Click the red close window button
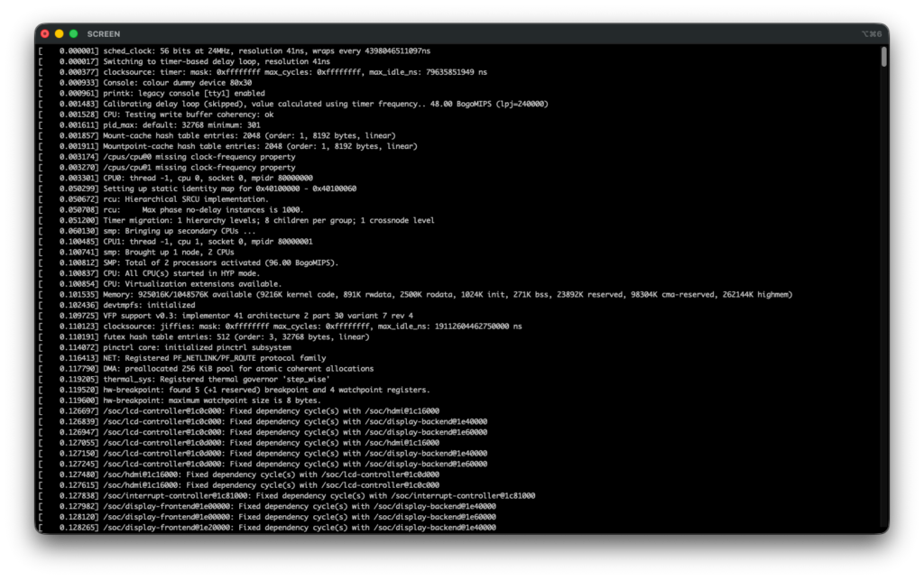 tap(45, 33)
